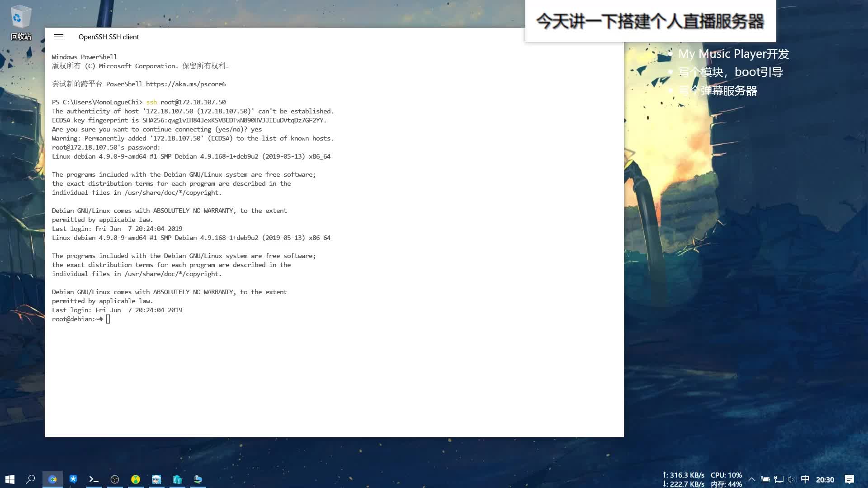This screenshot has width=868, height=488.
Task: Open OBS Studio from the taskbar
Action: tap(115, 479)
